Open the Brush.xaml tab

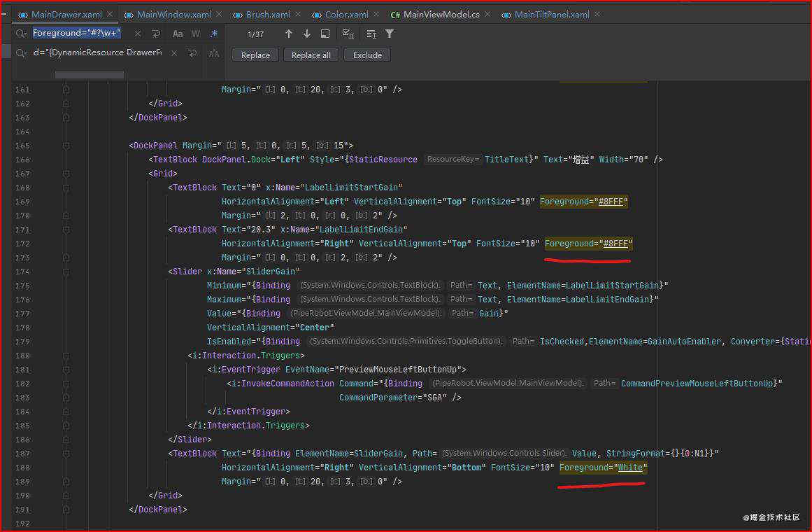pyautogui.click(x=266, y=15)
